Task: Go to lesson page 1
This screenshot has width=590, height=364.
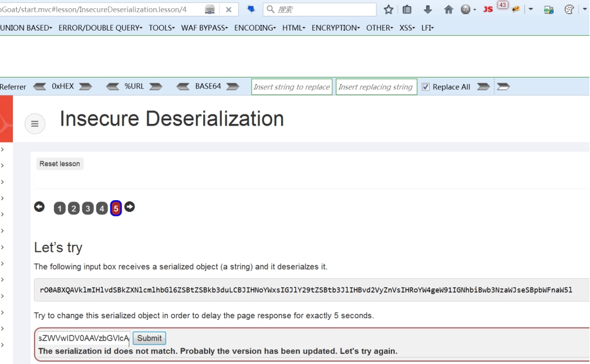Action: (59, 208)
